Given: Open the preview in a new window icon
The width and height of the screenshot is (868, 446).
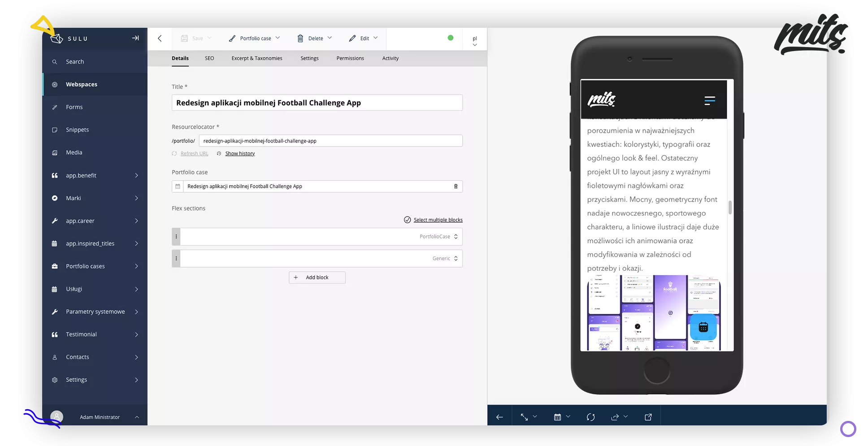Looking at the screenshot, I should (648, 417).
